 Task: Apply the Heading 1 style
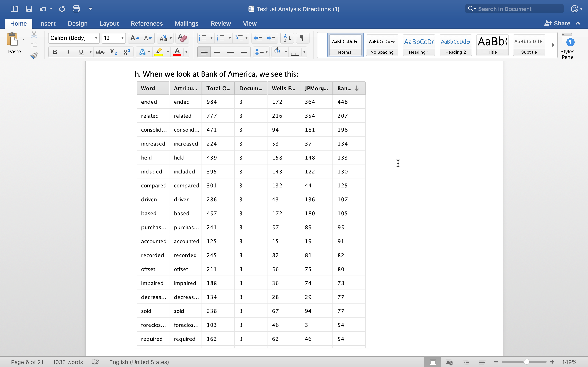tap(419, 45)
